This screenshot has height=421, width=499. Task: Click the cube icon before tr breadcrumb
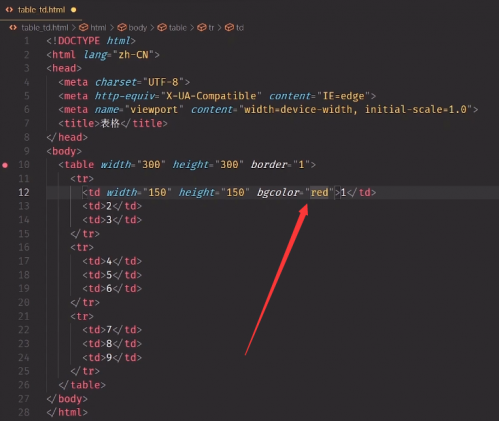click(202, 28)
